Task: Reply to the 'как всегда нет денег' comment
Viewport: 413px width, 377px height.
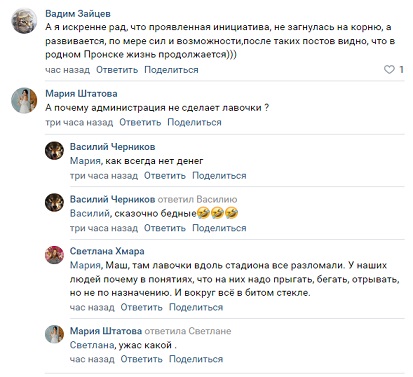Action: point(165,176)
